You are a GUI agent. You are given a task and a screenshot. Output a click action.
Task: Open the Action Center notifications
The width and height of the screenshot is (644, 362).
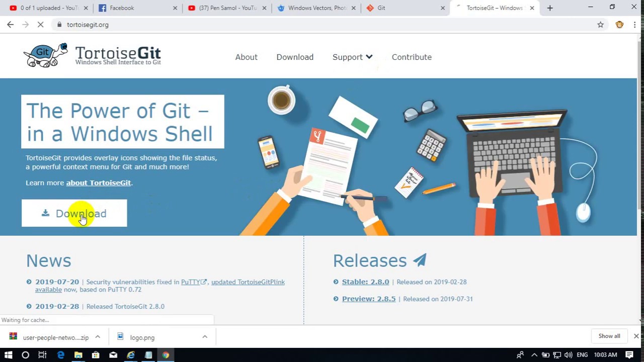click(x=630, y=355)
